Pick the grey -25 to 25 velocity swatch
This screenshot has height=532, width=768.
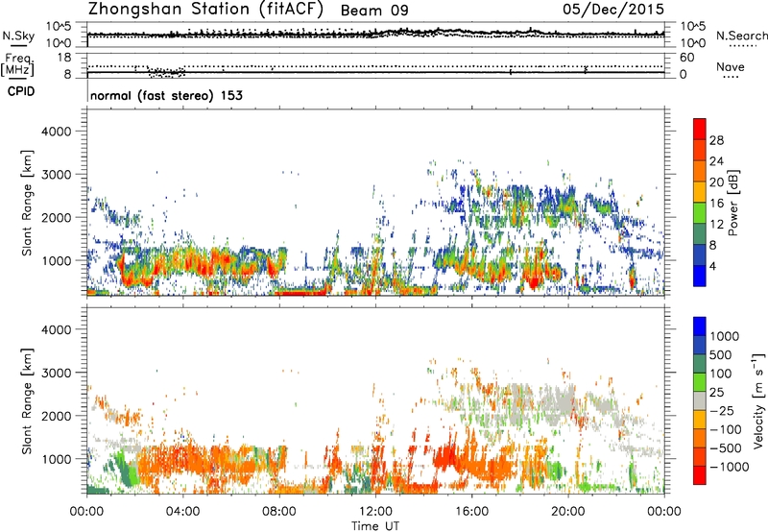click(700, 400)
